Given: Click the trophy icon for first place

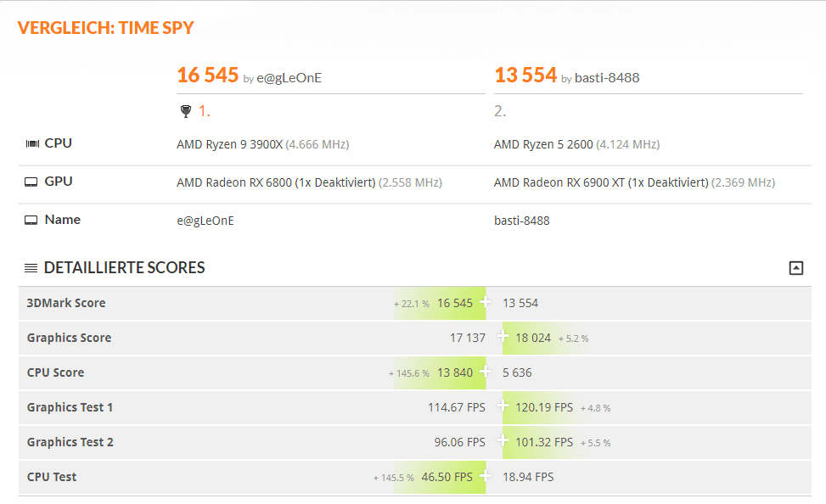Looking at the screenshot, I should point(186,111).
